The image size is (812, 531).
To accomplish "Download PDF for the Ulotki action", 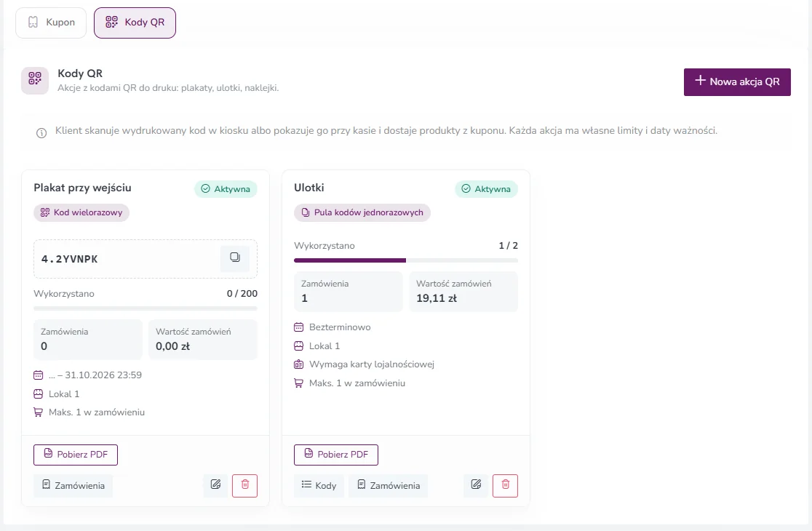I will click(336, 455).
